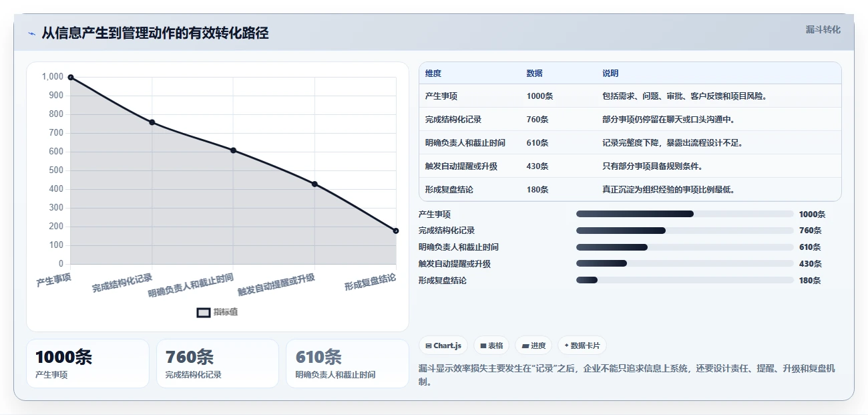Click the 表格 chip
Image resolution: width=868 pixels, height=415 pixels.
pyautogui.click(x=491, y=345)
